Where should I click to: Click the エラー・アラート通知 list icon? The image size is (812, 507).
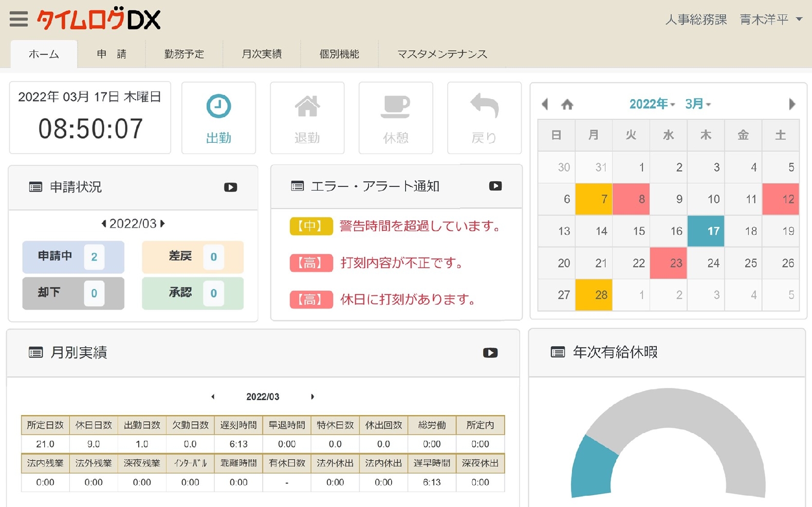point(298,186)
